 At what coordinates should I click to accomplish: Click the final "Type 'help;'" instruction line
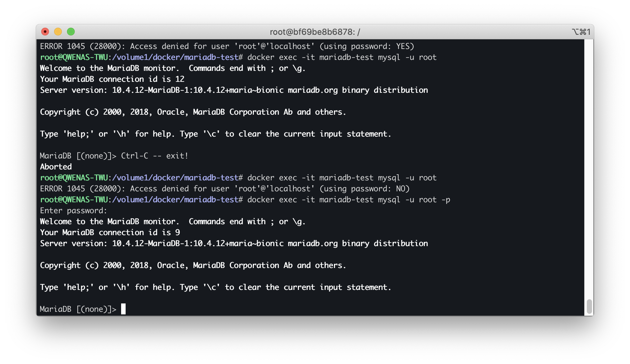coord(215,287)
